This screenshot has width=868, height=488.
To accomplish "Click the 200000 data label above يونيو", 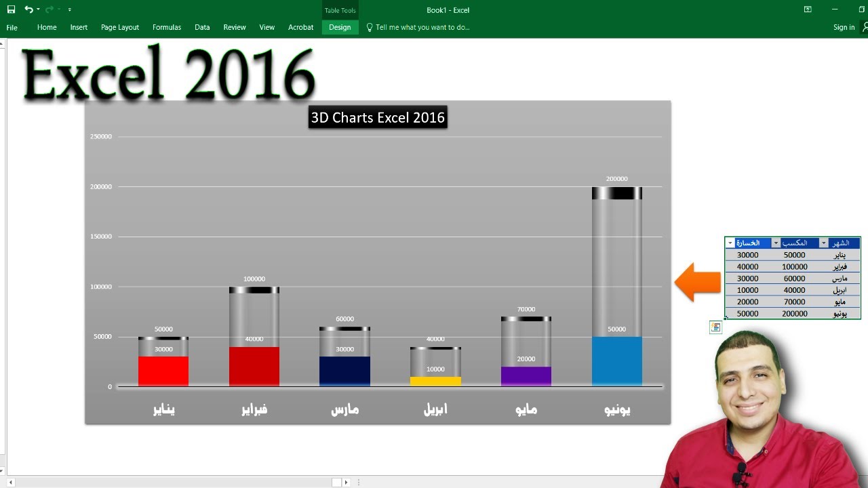I will (617, 179).
